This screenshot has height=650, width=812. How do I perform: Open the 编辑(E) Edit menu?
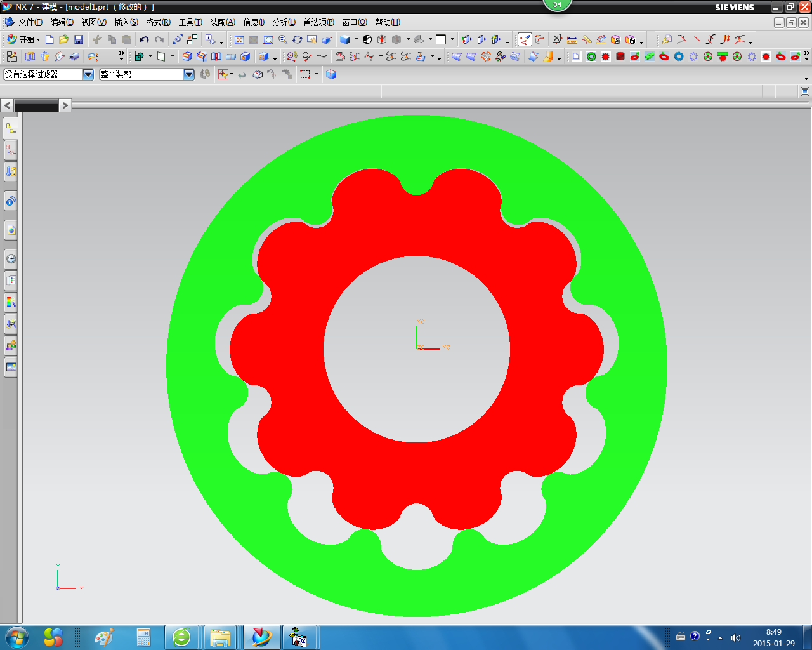click(x=62, y=22)
